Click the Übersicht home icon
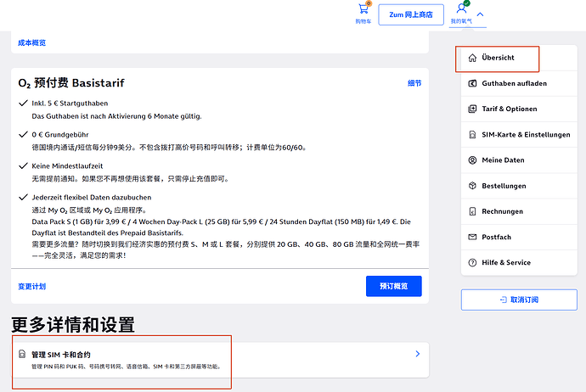Screen dimensions: 586x392 coord(472,58)
